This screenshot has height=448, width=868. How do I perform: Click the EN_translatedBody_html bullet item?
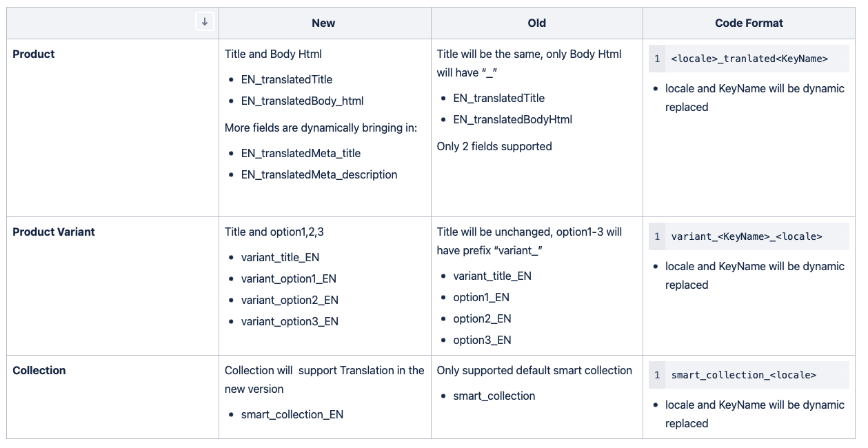[x=302, y=101]
